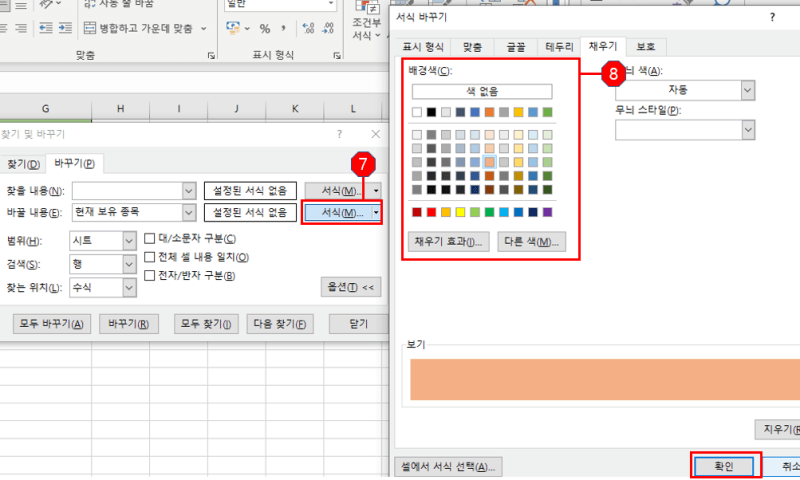Open 다른 색 more colors
800x480 pixels.
coord(531,241)
